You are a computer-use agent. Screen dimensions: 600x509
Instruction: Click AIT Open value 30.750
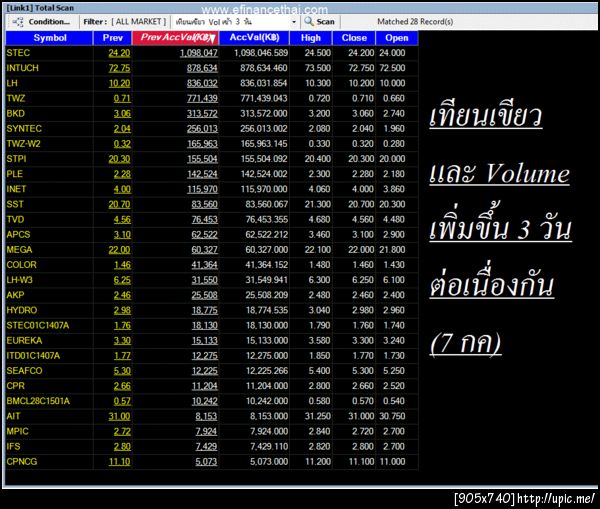coord(392,416)
